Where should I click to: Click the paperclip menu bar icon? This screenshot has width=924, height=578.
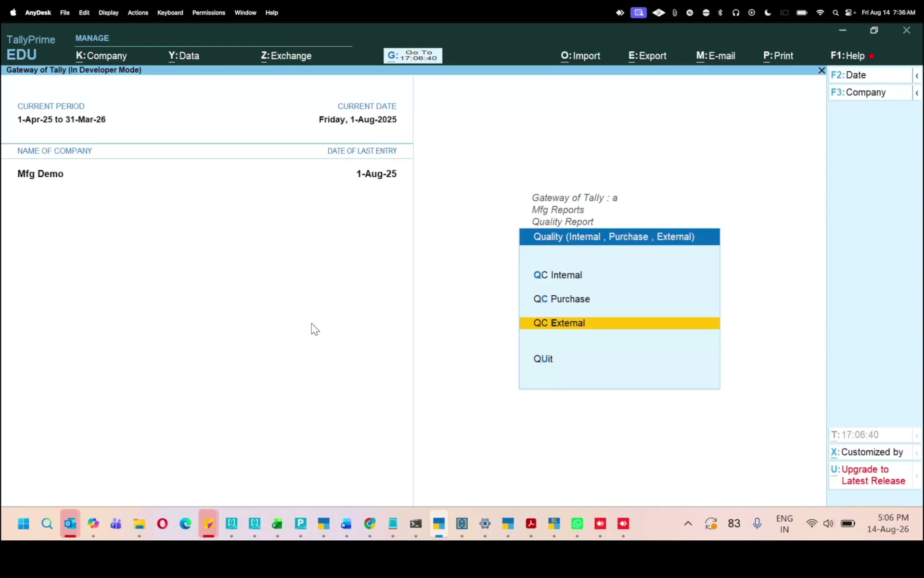pos(675,13)
